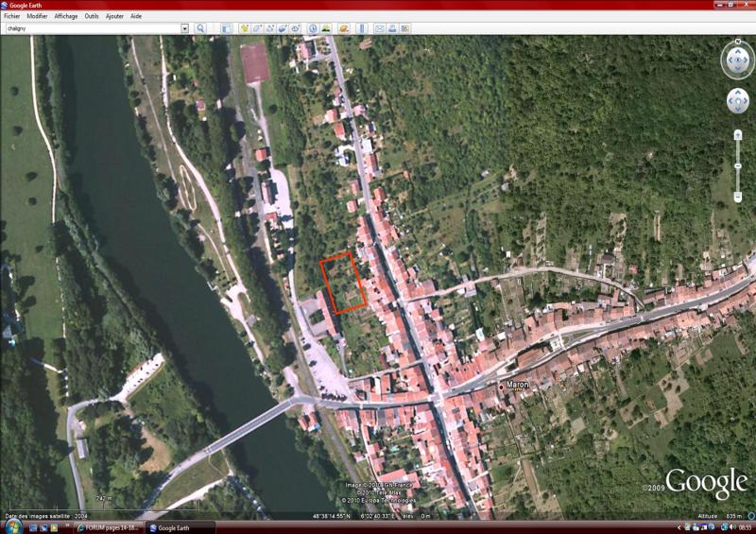Image resolution: width=756 pixels, height=534 pixels.
Task: Open the Outils menu
Action: (x=92, y=16)
